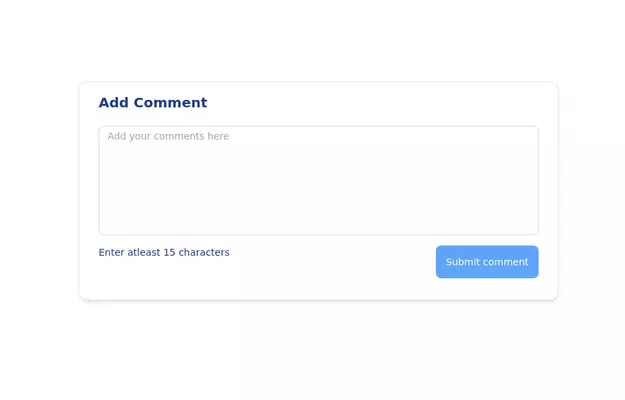The width and height of the screenshot is (625, 400).
Task: Submit the comment form
Action: [487, 262]
